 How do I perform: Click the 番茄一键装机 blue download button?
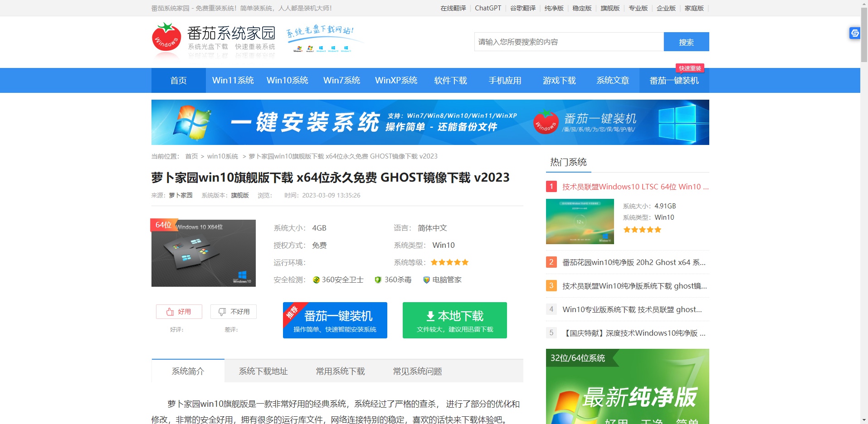click(x=335, y=320)
